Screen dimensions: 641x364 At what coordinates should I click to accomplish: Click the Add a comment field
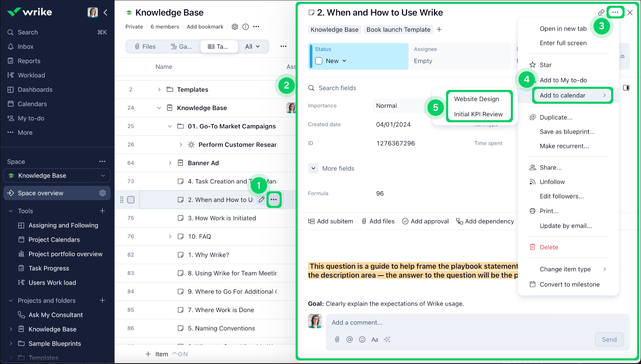(x=478, y=322)
